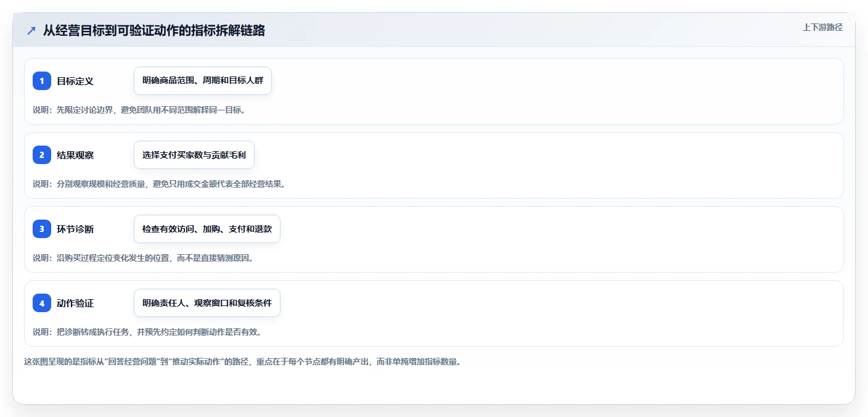Click the 结果观察 step label

pyautogui.click(x=75, y=155)
